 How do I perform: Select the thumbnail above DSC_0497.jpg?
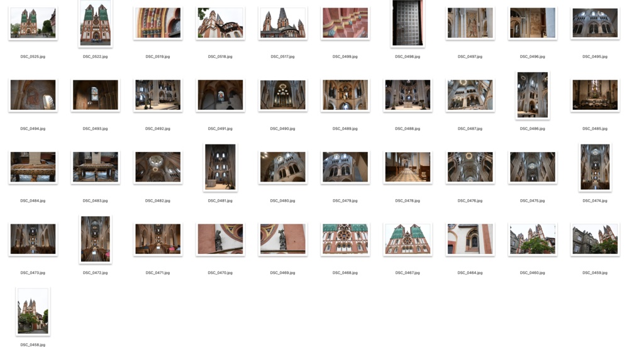click(x=470, y=23)
